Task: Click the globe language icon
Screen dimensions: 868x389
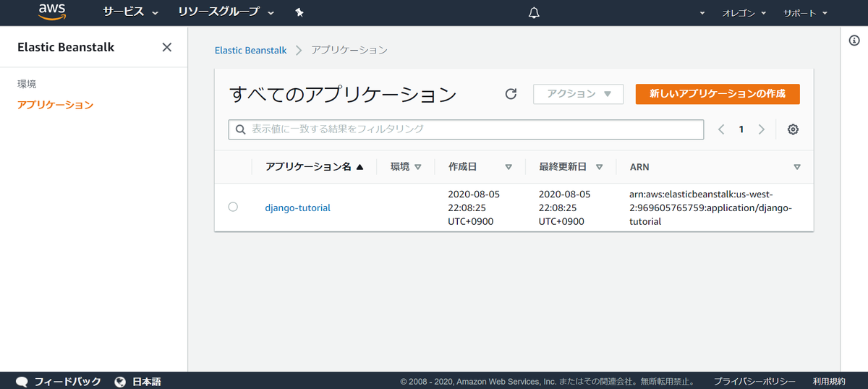Action: [120, 381]
